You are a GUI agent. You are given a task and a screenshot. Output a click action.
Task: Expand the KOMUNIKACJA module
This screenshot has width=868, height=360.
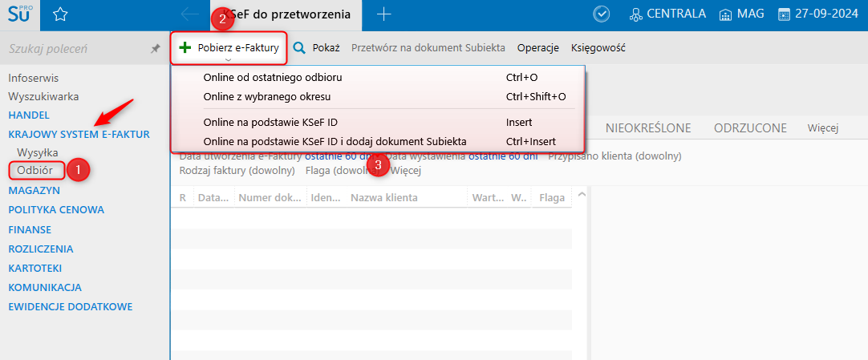tap(45, 288)
